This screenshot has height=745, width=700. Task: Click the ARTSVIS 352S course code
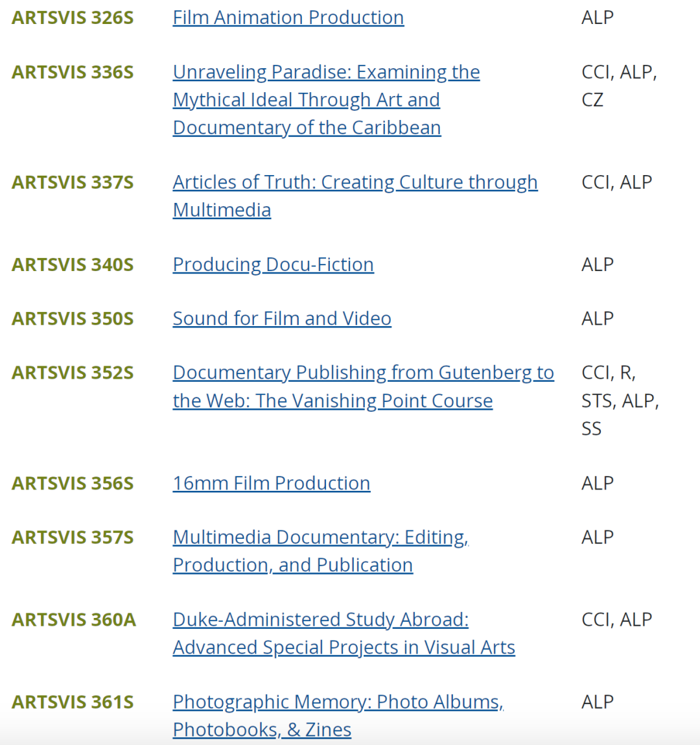[x=73, y=373]
